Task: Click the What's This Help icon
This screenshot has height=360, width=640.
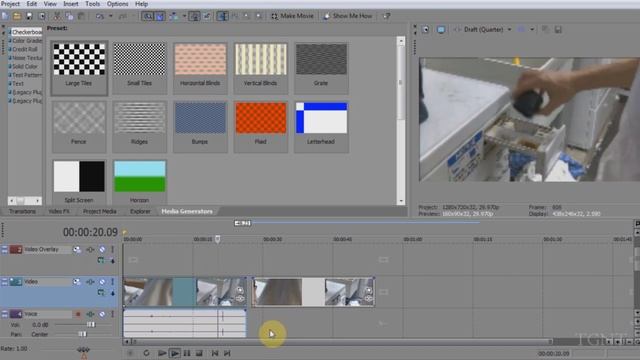Action: click(386, 16)
